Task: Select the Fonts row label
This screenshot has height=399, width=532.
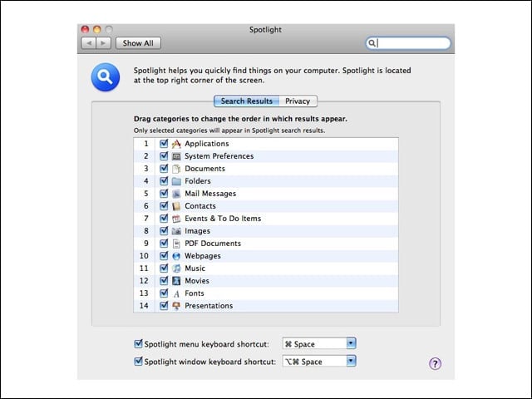Action: 195,293
